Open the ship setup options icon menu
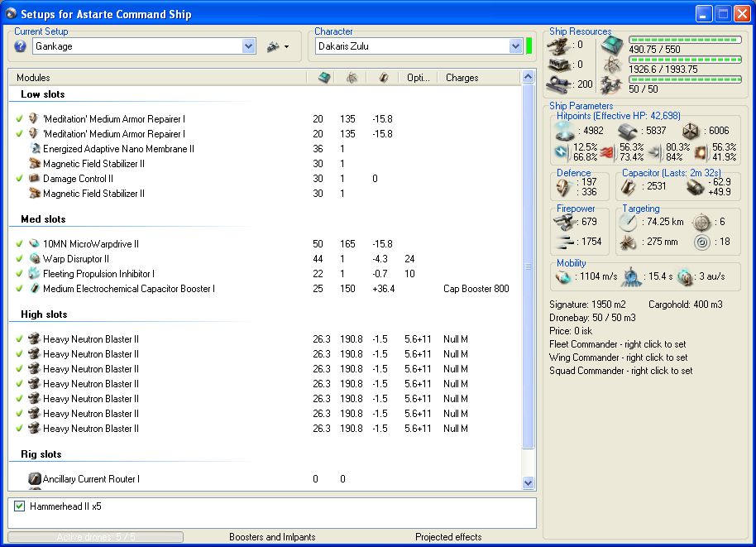756x547 pixels. (x=274, y=46)
